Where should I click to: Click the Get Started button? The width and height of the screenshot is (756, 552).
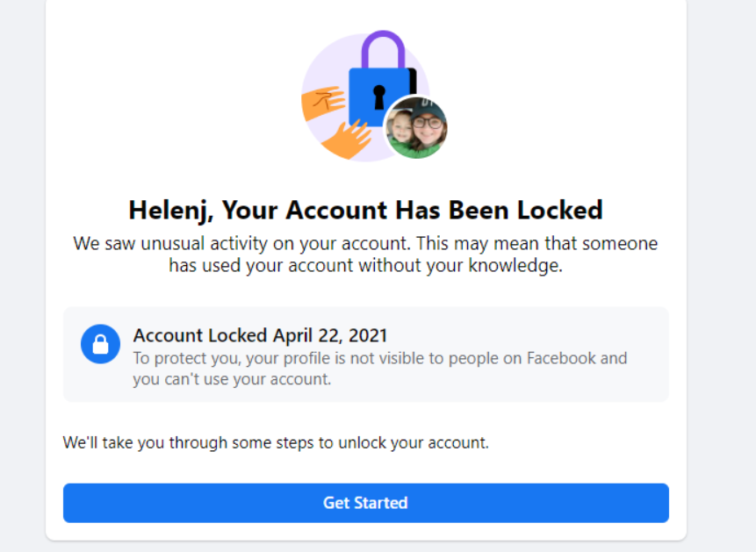[365, 503]
